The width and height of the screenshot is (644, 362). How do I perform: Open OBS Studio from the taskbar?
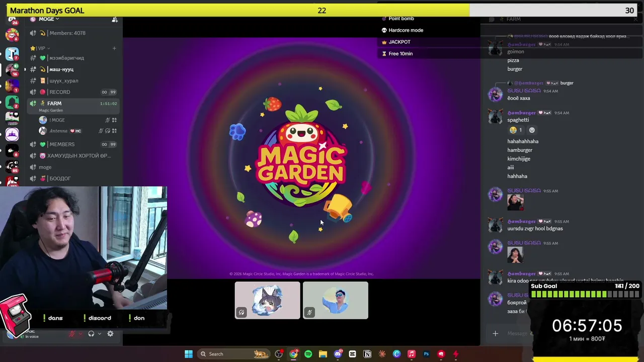coord(279,354)
